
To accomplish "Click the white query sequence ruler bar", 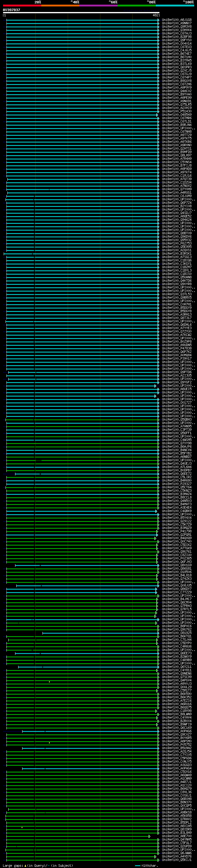I will (x=81, y=12).
